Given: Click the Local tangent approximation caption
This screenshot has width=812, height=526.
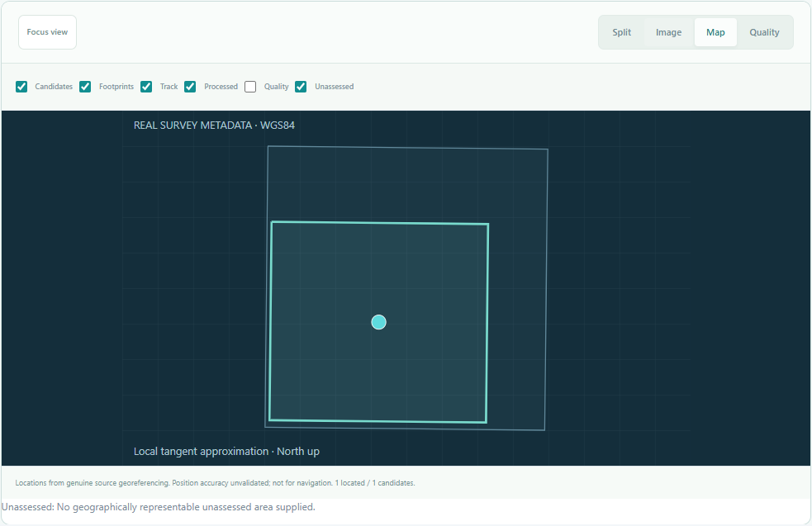Looking at the screenshot, I should (226, 452).
